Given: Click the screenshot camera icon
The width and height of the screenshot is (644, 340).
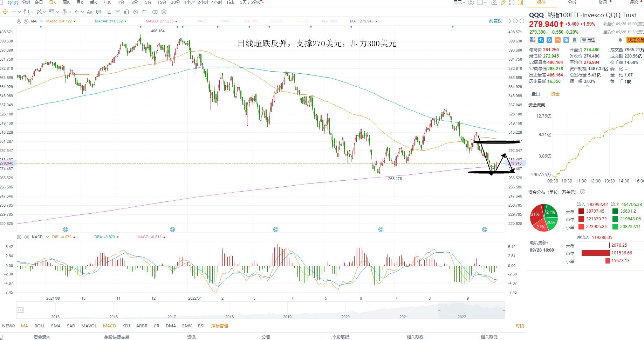Looking at the screenshot, I should (494, 2).
